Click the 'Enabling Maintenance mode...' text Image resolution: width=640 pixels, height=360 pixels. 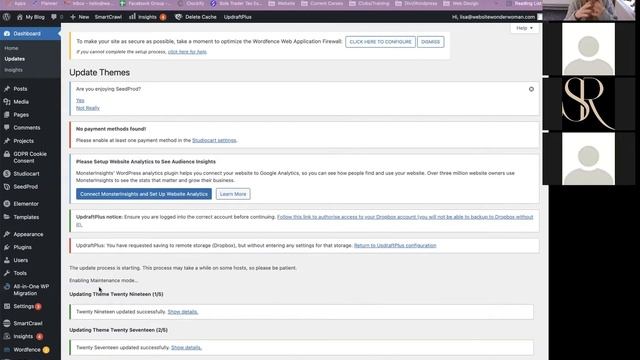[104, 280]
